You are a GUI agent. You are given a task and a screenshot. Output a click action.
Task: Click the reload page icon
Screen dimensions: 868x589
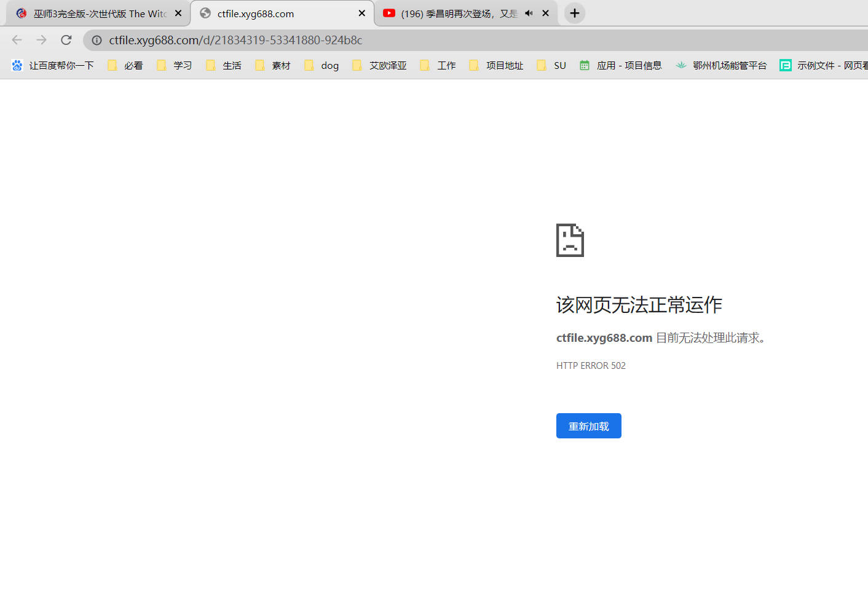[66, 40]
